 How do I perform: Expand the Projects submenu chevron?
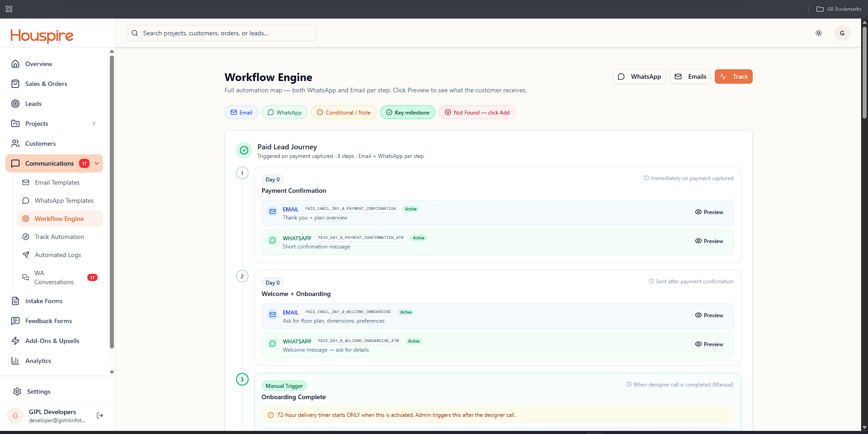tap(94, 124)
